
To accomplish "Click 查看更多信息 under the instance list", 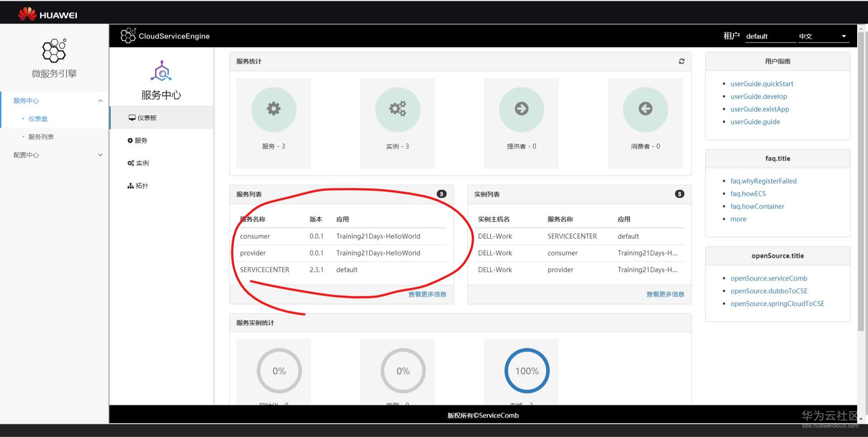I will pos(665,294).
